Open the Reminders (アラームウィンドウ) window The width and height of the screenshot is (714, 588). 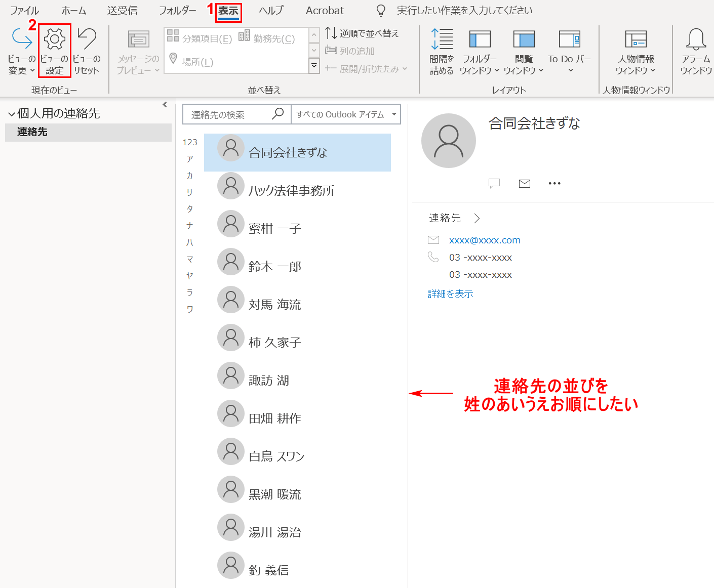(x=696, y=52)
